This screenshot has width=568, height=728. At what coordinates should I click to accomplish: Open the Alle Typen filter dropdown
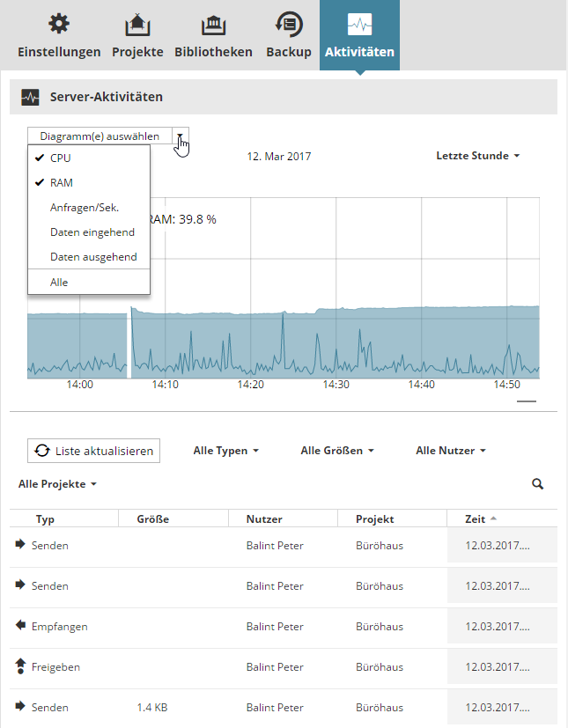226,451
